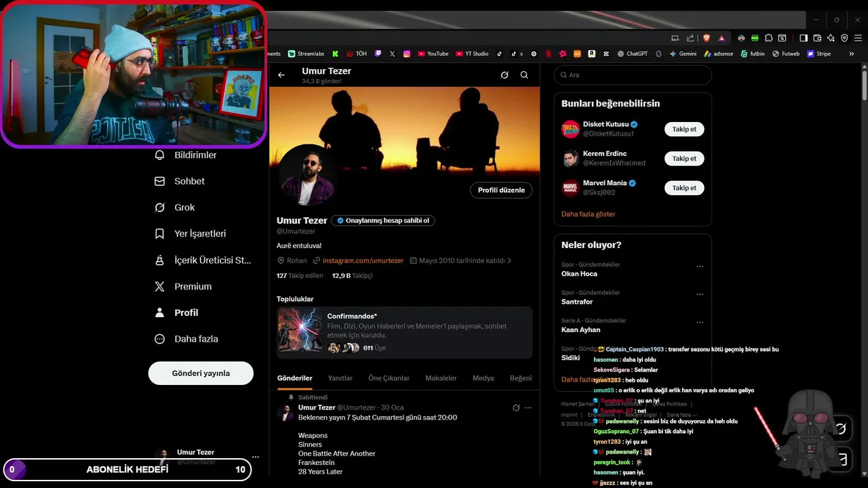This screenshot has height=488, width=868.
Task: Open Leo AI sparkle icon in toolbar
Action: coord(831,38)
